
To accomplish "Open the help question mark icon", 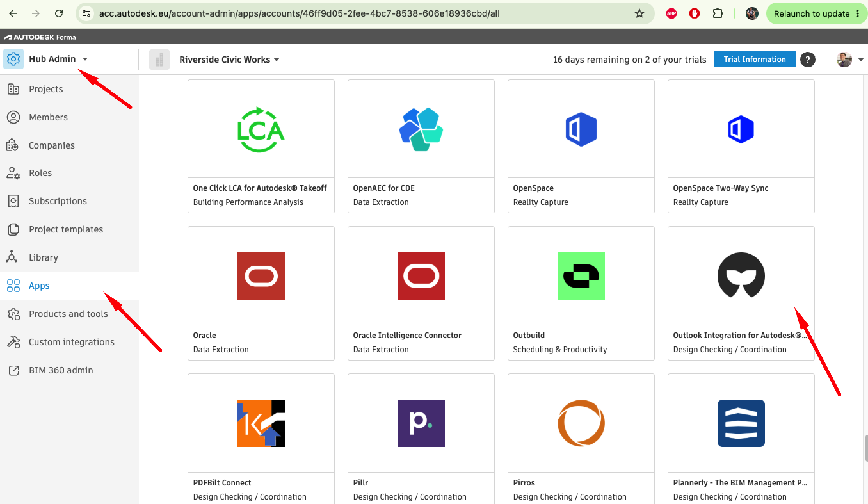I will 808,60.
